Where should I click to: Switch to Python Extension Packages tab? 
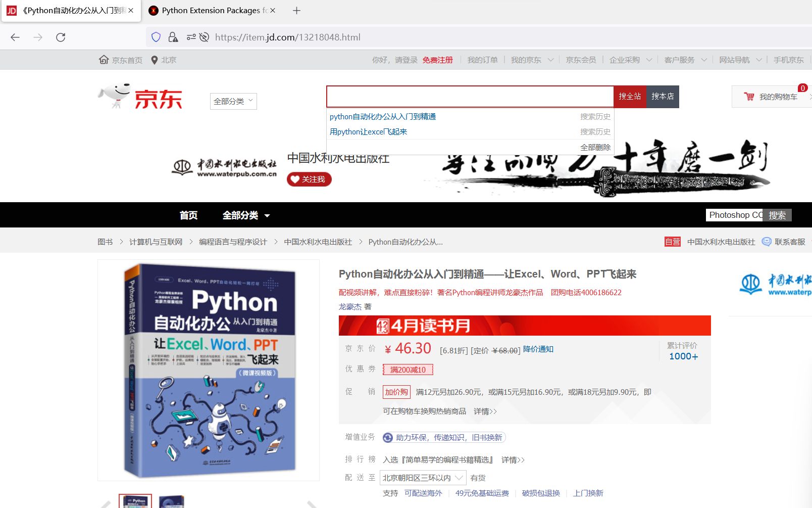tap(212, 10)
